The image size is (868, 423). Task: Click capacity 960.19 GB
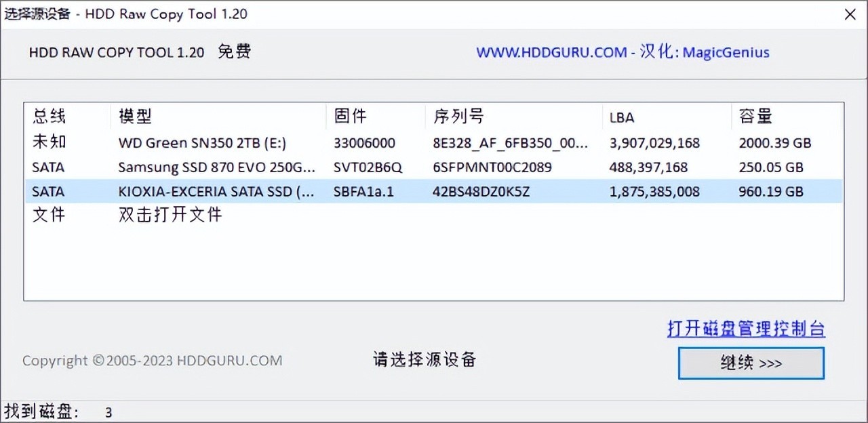(x=771, y=192)
